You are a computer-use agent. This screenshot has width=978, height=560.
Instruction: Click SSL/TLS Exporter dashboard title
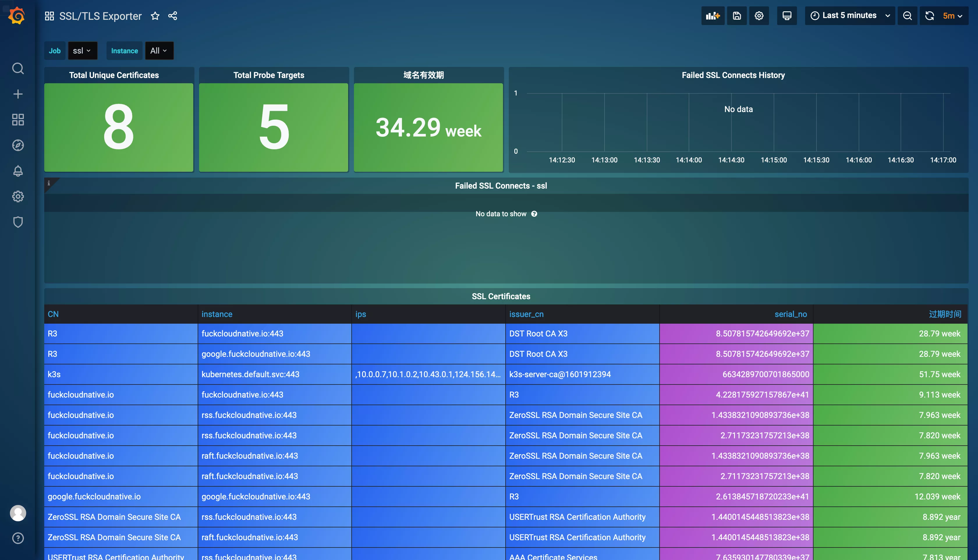(100, 16)
